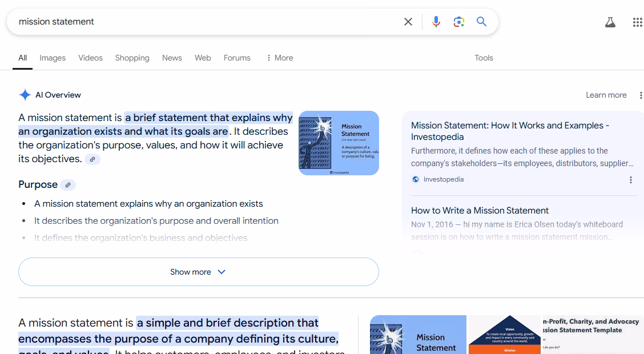Open Google Lens image search icon
The image size is (644, 354).
459,22
